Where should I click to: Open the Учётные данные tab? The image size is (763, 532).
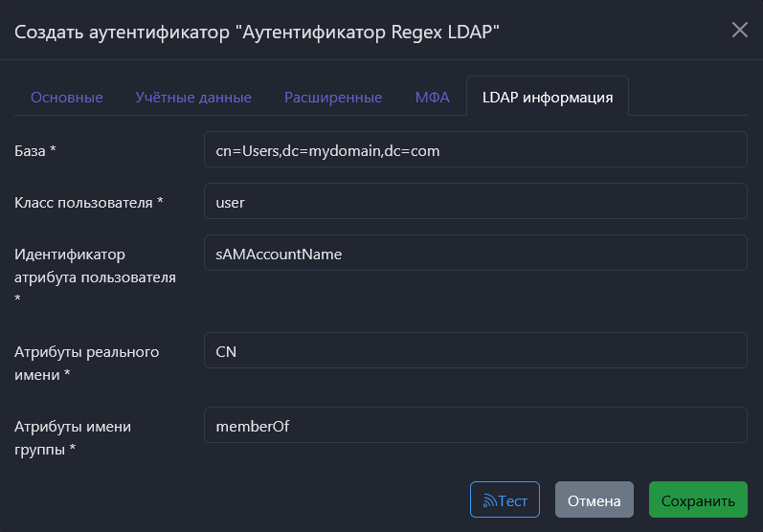click(x=193, y=98)
